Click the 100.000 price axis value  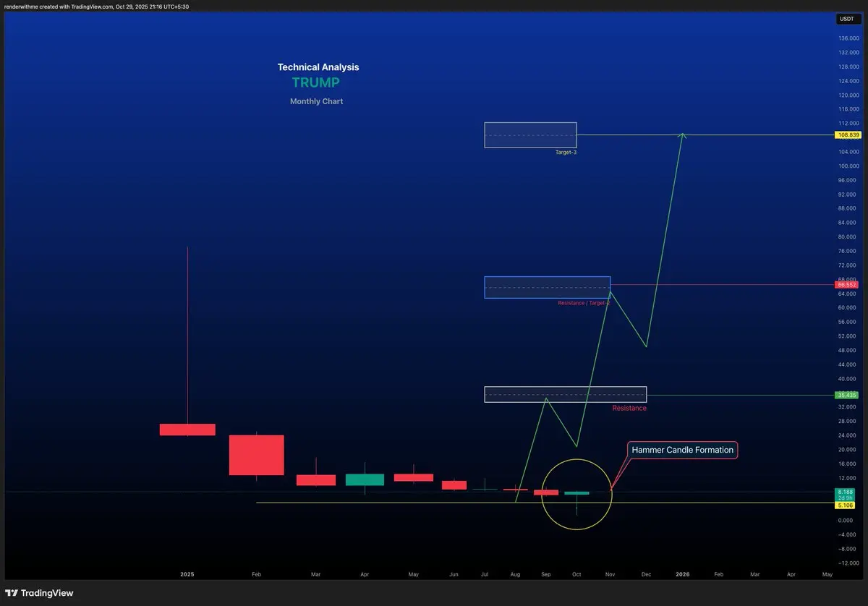point(848,166)
